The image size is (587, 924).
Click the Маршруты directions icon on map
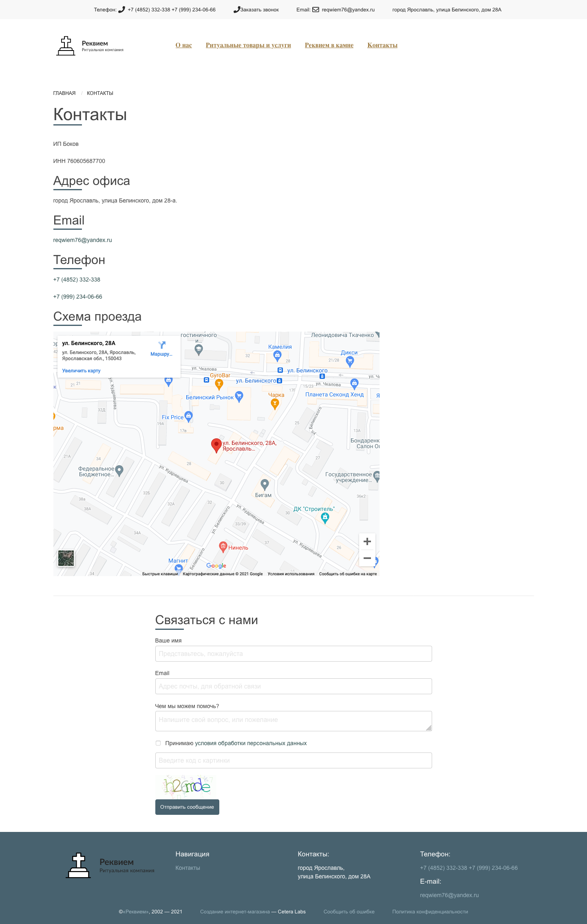[x=161, y=345]
